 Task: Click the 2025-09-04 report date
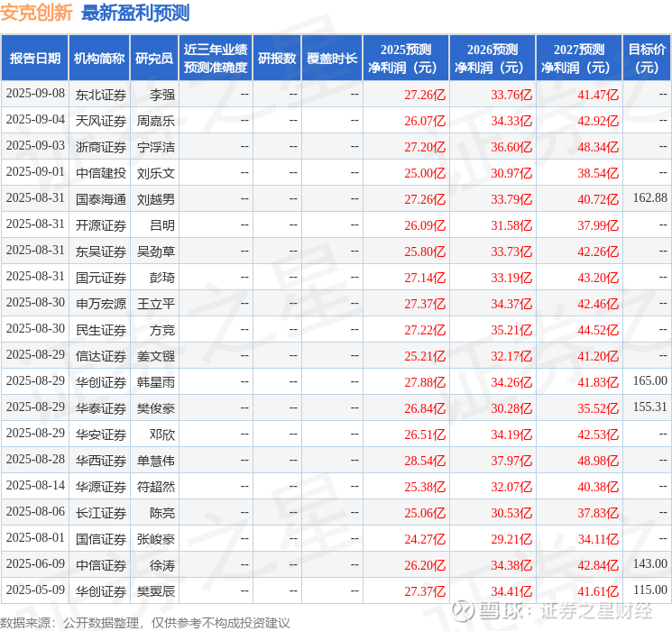click(35, 119)
